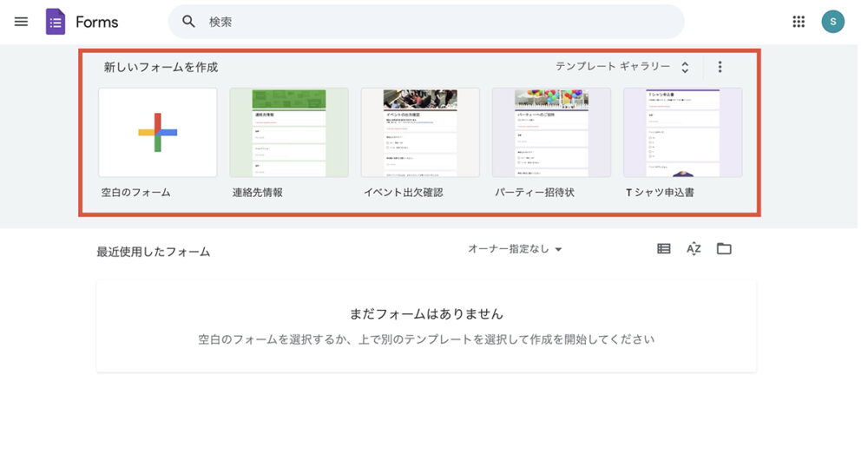Click the 連絡先情報 template label

click(x=257, y=193)
